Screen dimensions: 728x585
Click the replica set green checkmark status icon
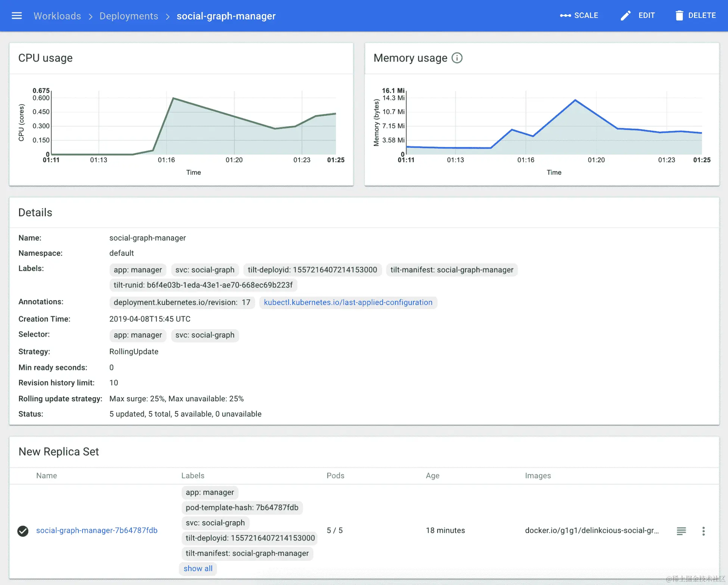tap(23, 531)
